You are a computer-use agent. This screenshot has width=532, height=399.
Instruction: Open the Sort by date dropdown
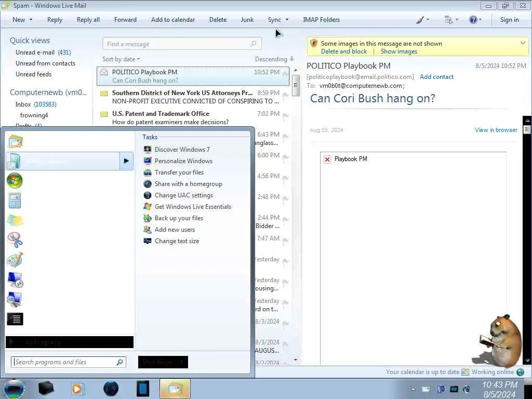tap(121, 59)
